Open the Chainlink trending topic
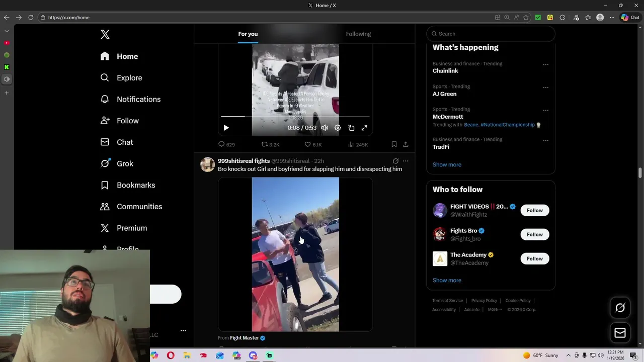 445,71
